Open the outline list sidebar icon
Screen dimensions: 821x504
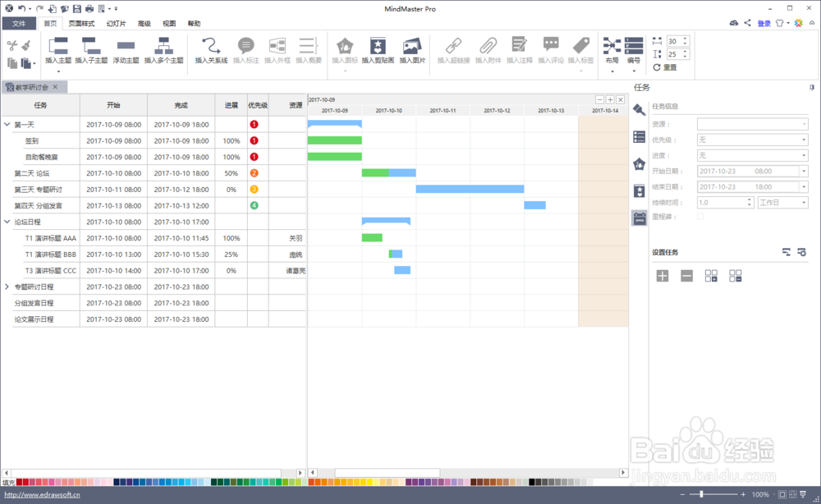(x=640, y=137)
